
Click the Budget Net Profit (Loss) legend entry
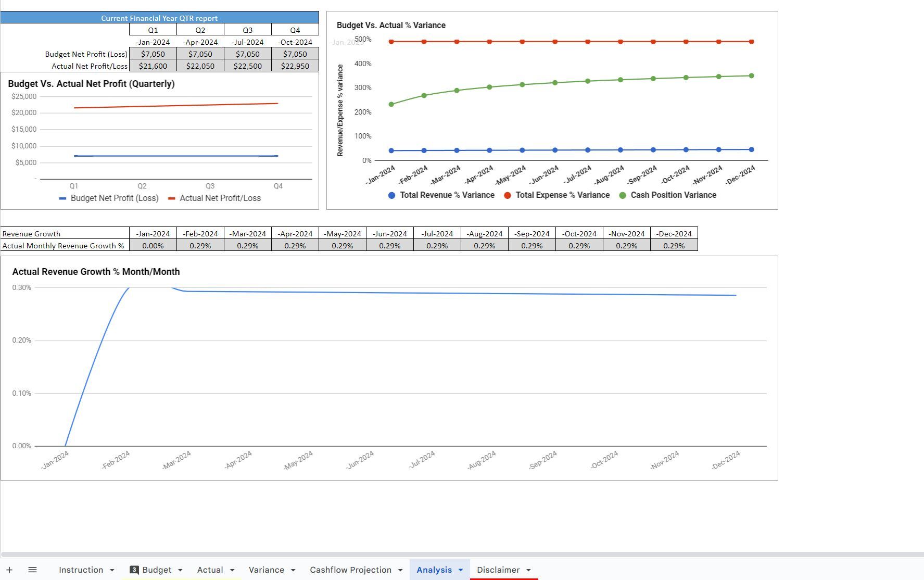[x=109, y=198]
